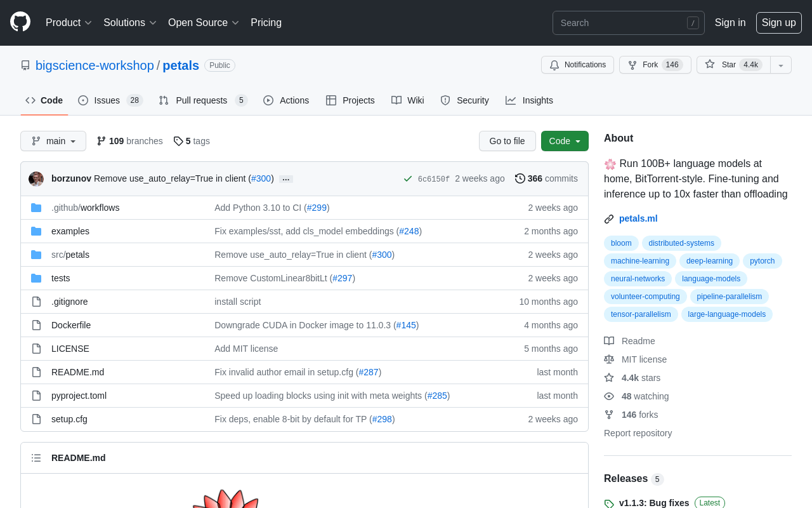Switch to the Issues tab

coord(110,100)
